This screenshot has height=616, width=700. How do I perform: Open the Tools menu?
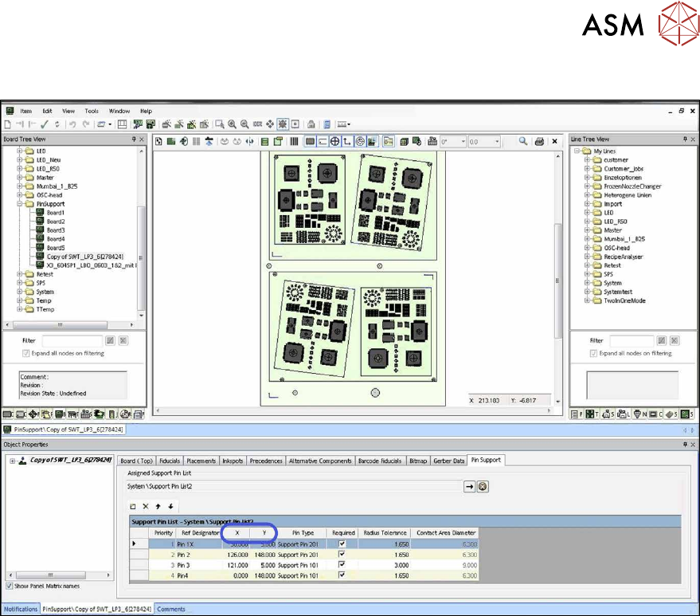(92, 111)
